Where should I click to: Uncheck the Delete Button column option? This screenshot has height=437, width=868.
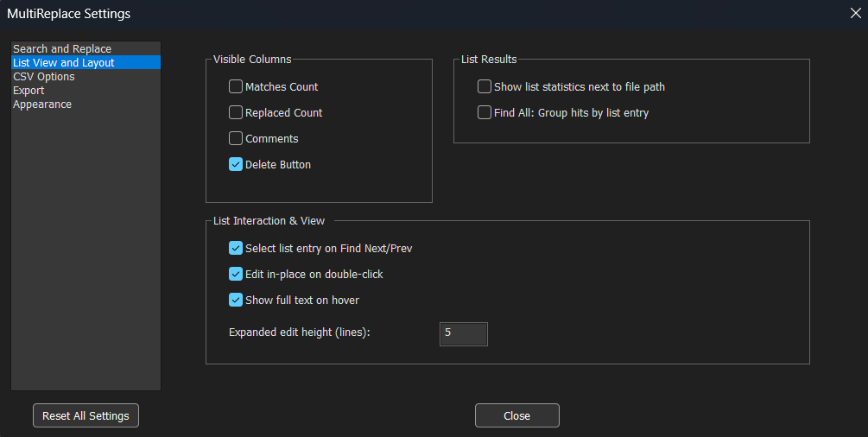click(x=236, y=165)
